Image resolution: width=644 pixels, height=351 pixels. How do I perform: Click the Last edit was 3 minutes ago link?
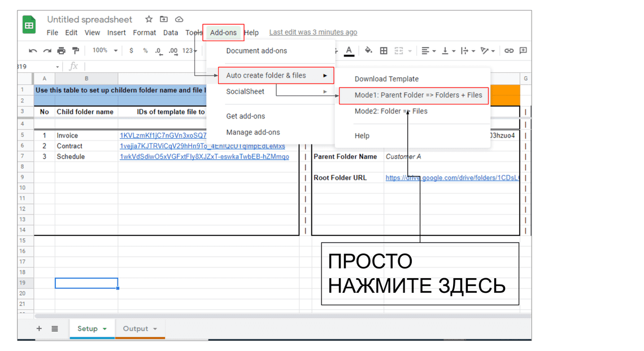(313, 33)
